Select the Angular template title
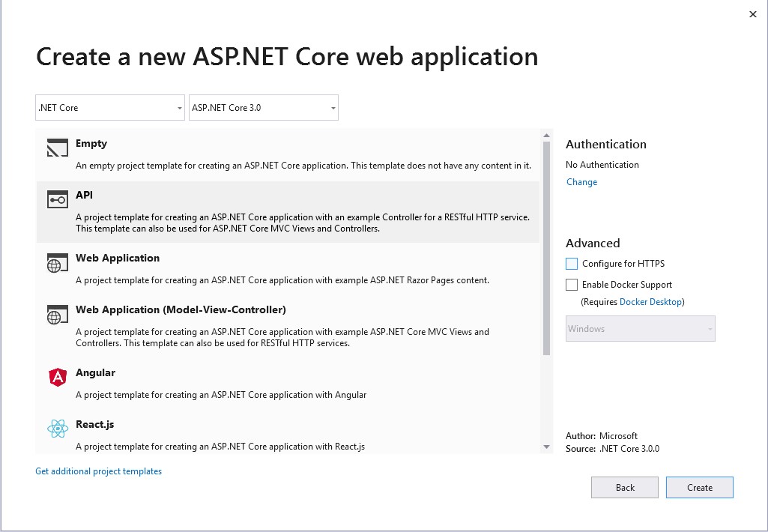Screen dimensions: 768x532 click(95, 373)
